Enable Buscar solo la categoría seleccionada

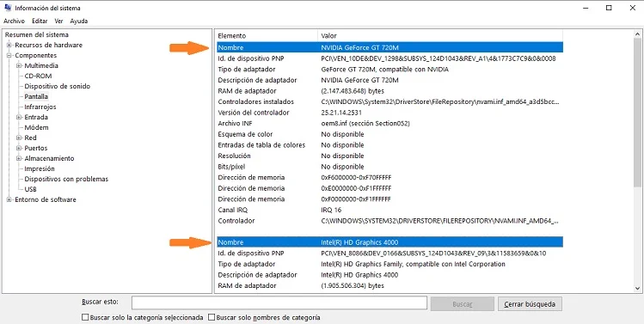pyautogui.click(x=85, y=317)
